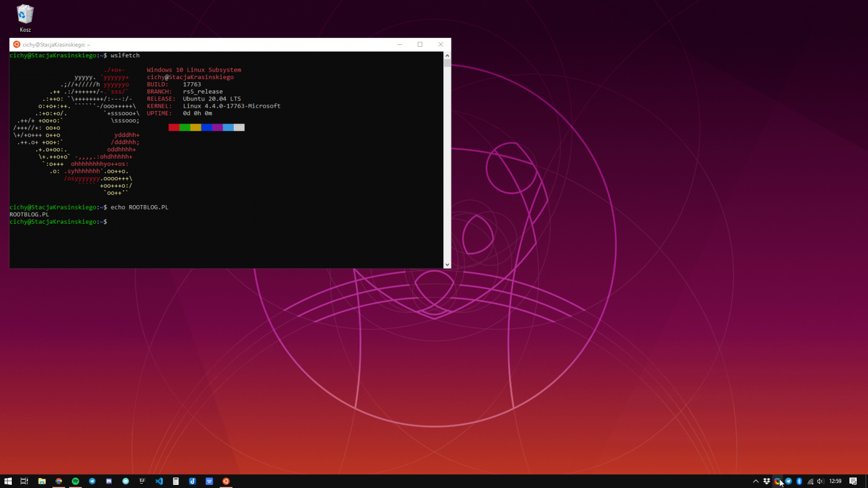Click the 'ROOTBLOG.PL' output line
The image size is (868, 488).
[29, 214]
